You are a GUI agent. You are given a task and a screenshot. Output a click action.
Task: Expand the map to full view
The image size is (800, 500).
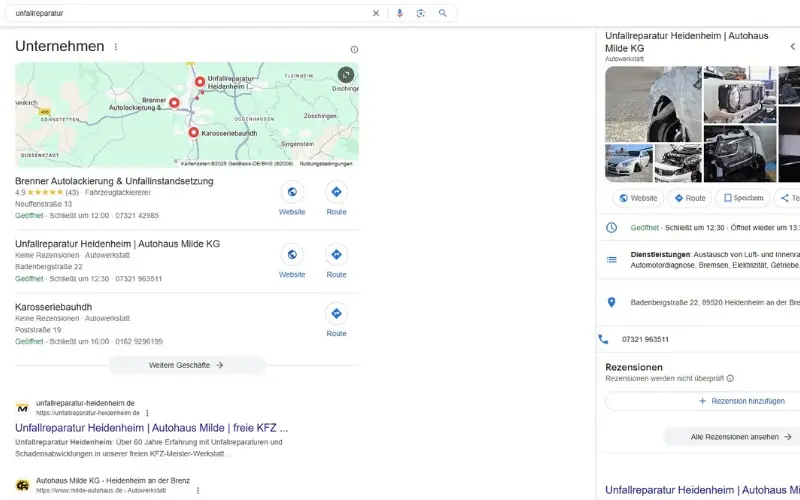pos(346,75)
